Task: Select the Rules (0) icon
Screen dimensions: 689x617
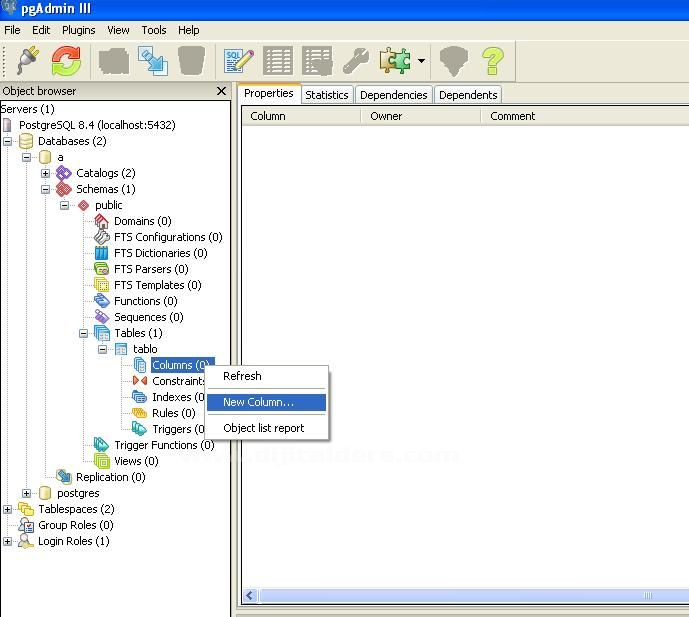Action: click(x=140, y=413)
